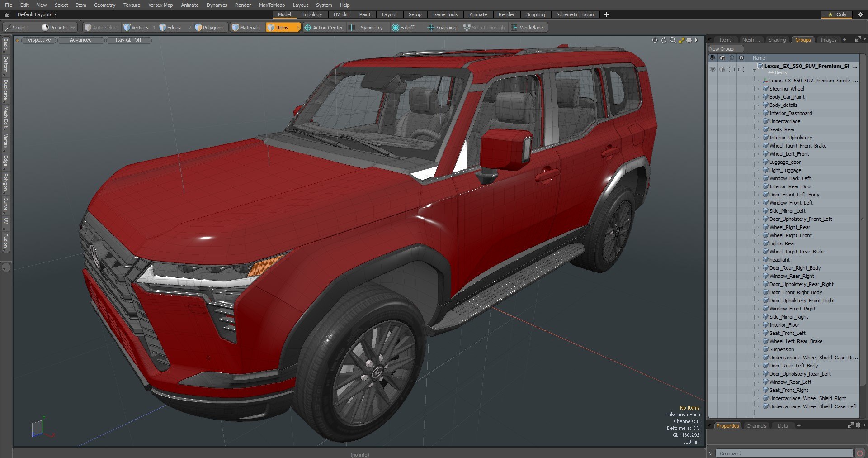Open the viewport arrow menu
This screenshot has width=868, height=458.
696,40
